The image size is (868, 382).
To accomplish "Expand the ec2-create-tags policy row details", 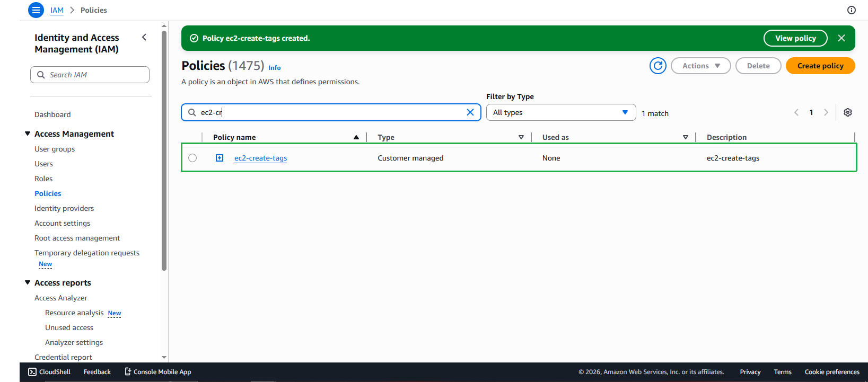I will click(x=220, y=158).
